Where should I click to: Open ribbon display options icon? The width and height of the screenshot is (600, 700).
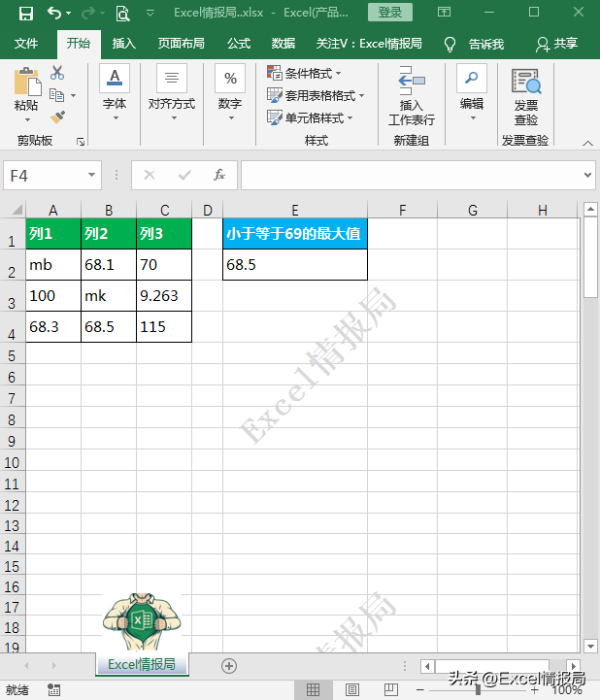(x=444, y=12)
